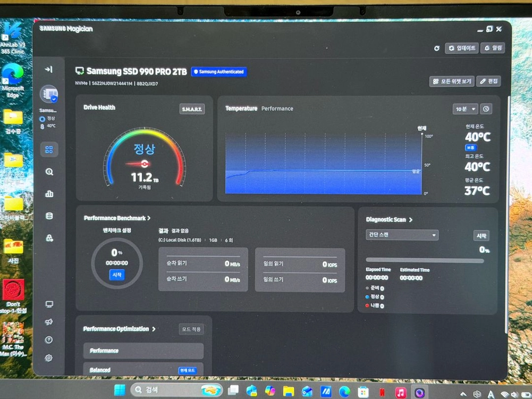Viewport: 532px width, 399px height.
Task: Click the 평균 온도 37°C value
Action: pos(477,191)
